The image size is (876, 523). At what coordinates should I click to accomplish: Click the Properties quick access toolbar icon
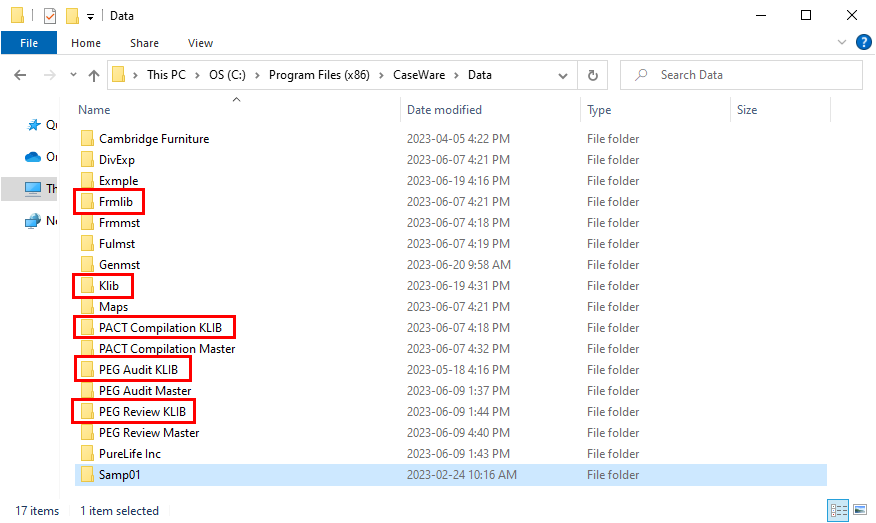tap(50, 16)
